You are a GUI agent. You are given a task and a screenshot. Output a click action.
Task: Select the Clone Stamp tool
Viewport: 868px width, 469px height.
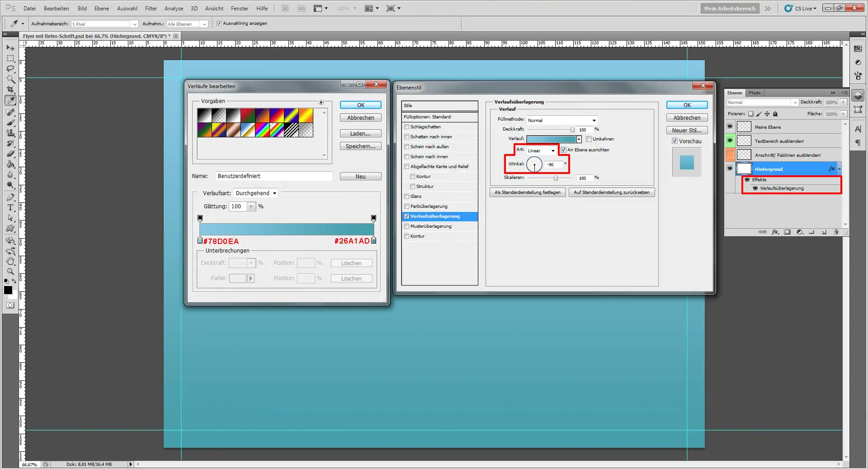point(10,133)
